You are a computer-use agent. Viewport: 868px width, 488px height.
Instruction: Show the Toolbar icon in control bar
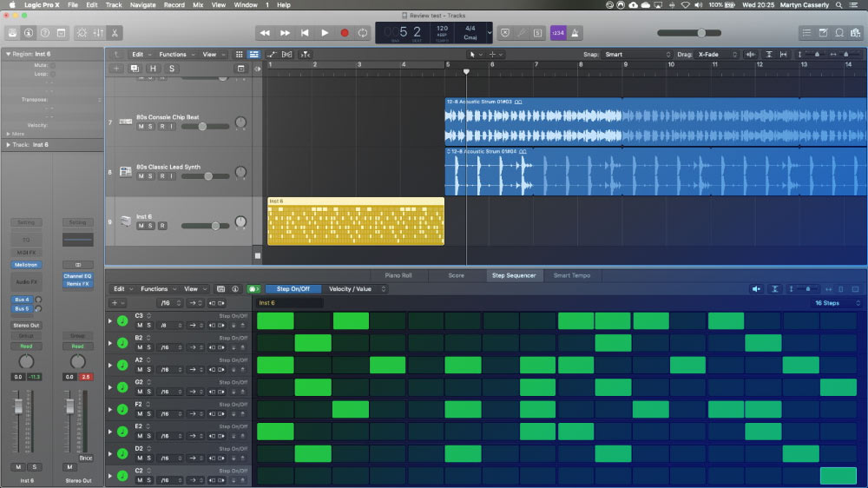pyautogui.click(x=61, y=33)
